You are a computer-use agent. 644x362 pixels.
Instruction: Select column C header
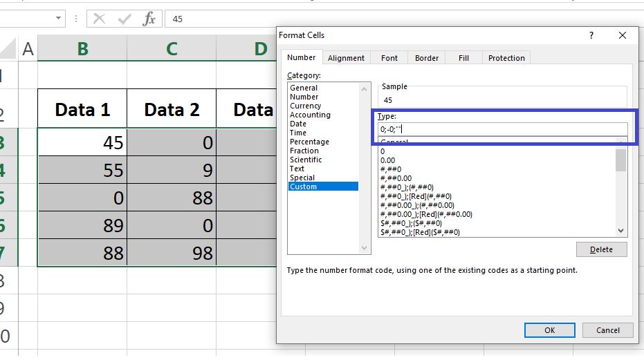(x=172, y=48)
